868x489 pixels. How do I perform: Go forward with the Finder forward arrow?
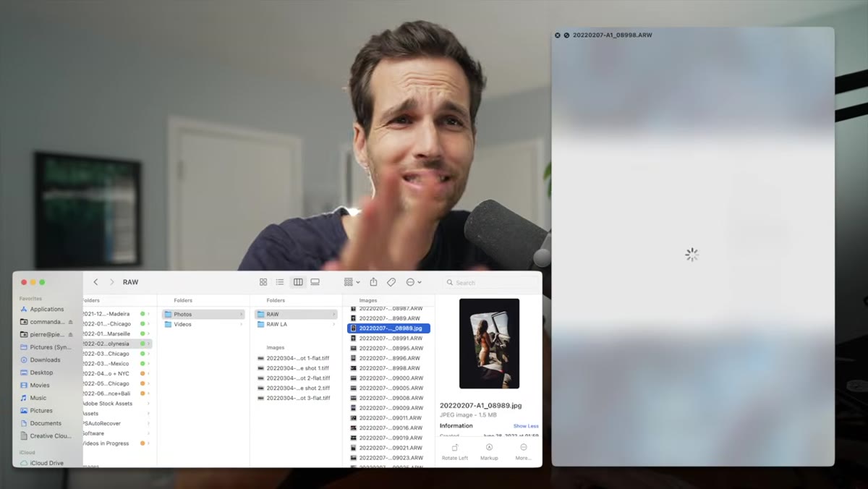(x=111, y=282)
